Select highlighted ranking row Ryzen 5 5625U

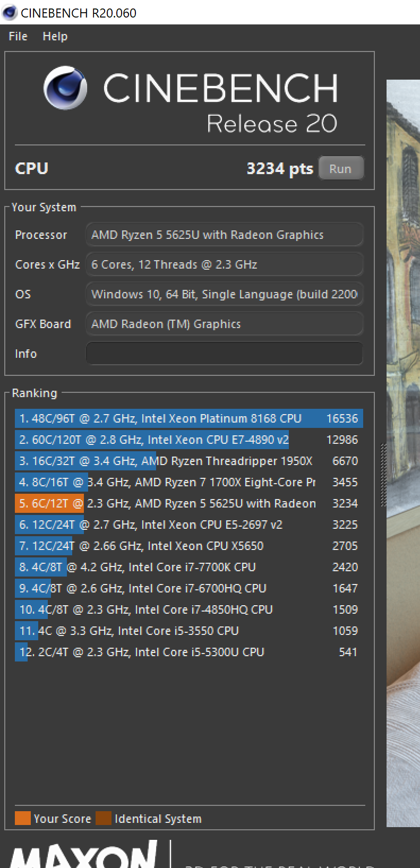pyautogui.click(x=189, y=503)
